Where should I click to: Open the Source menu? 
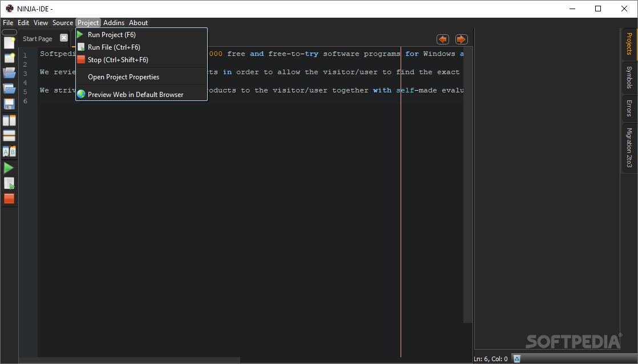[63, 23]
